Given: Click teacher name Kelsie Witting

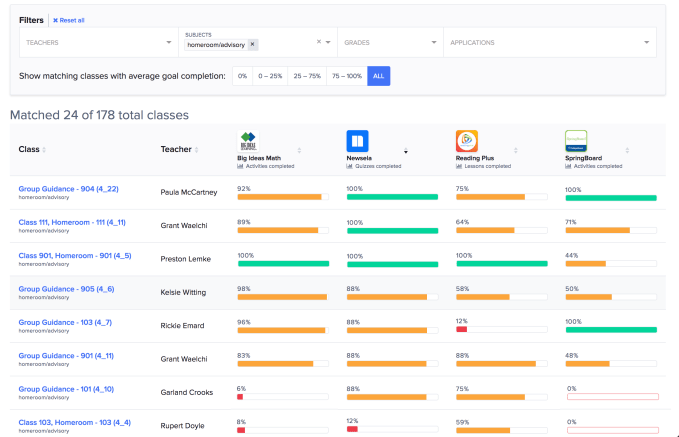Looking at the screenshot, I should (183, 292).
